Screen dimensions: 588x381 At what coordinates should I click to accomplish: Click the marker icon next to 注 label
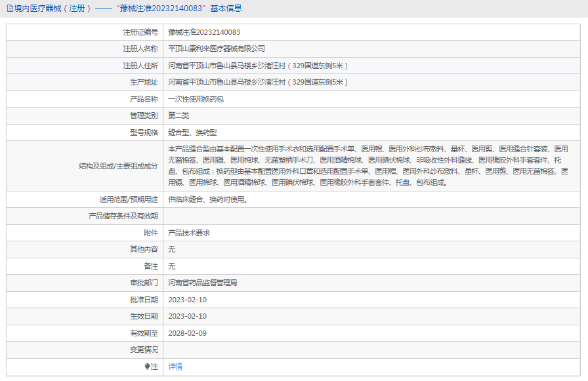click(x=148, y=367)
